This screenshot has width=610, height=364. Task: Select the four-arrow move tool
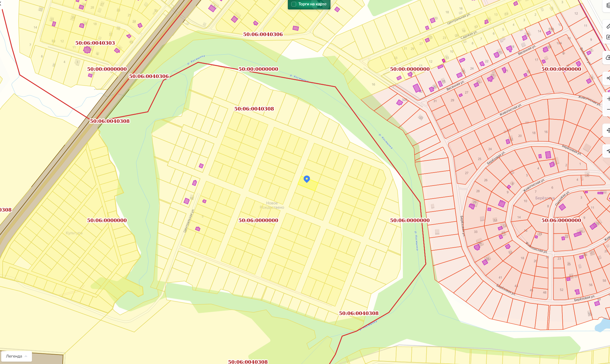point(608,130)
